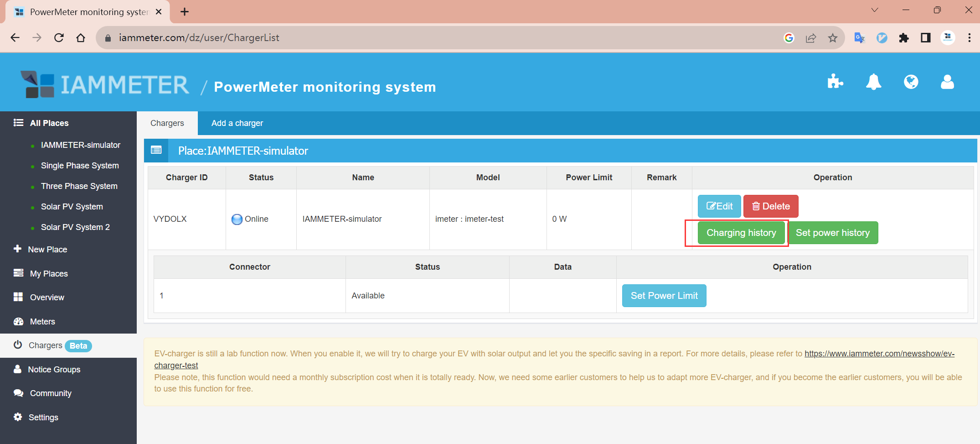Click the panel list icon beside Place title
This screenshot has width=980, height=444.
click(x=156, y=151)
